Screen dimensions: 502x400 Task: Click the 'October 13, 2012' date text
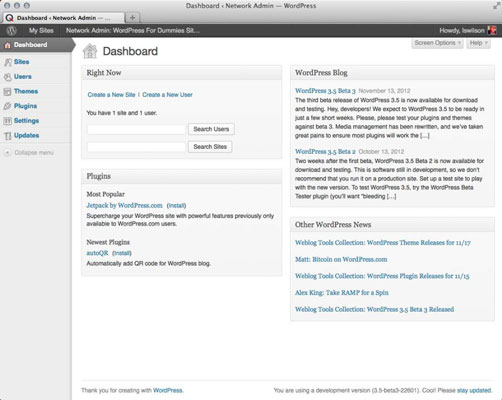point(381,151)
